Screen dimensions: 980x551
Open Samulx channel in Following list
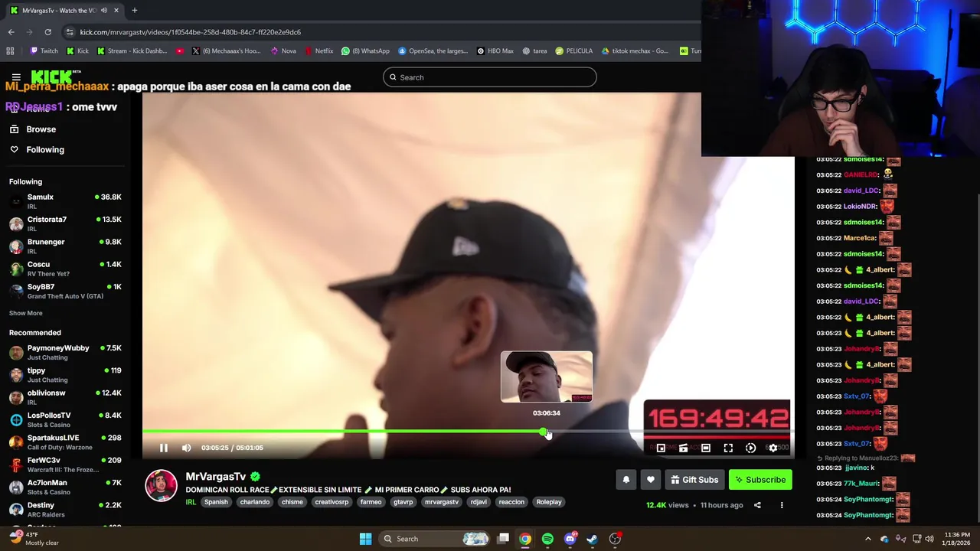[x=65, y=201]
